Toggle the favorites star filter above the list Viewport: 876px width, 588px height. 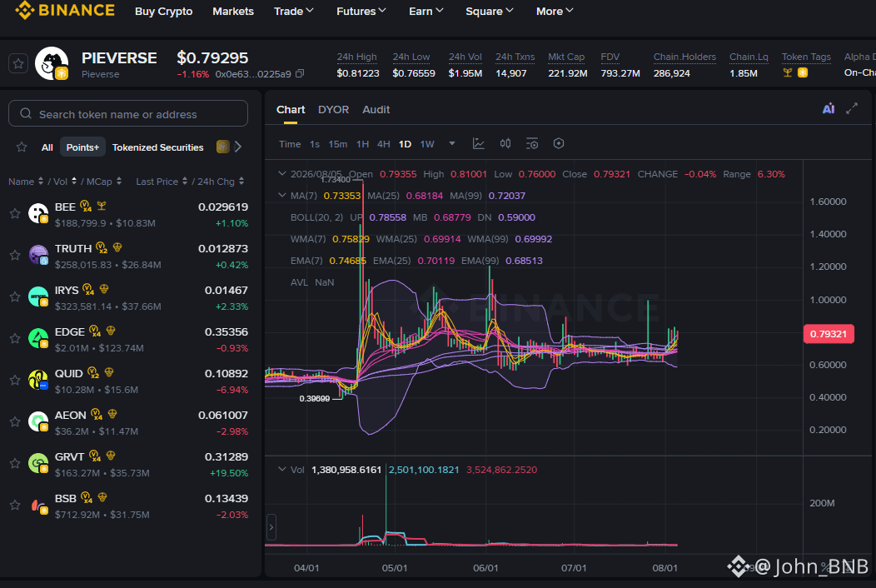[x=22, y=147]
